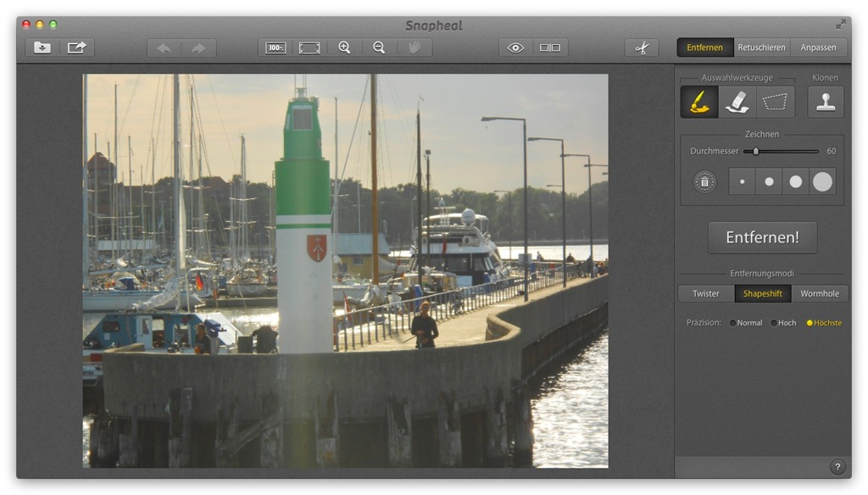Click the Durchmesser slider handle

click(755, 152)
